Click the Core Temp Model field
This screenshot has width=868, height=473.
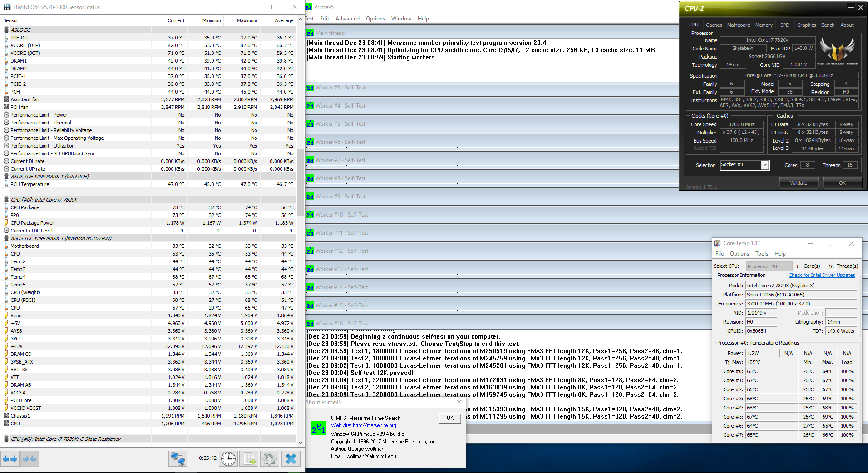click(801, 286)
